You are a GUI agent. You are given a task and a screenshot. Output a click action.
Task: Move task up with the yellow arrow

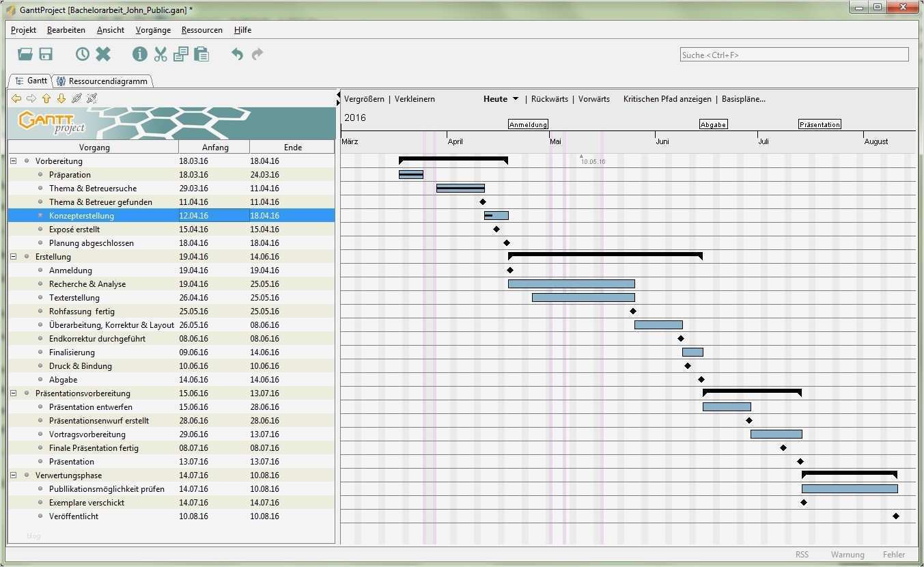[46, 98]
